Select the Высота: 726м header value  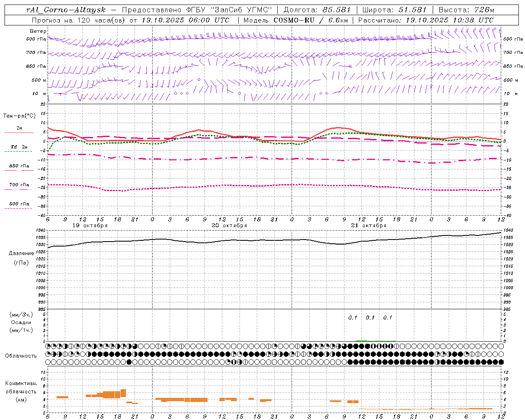point(466,10)
